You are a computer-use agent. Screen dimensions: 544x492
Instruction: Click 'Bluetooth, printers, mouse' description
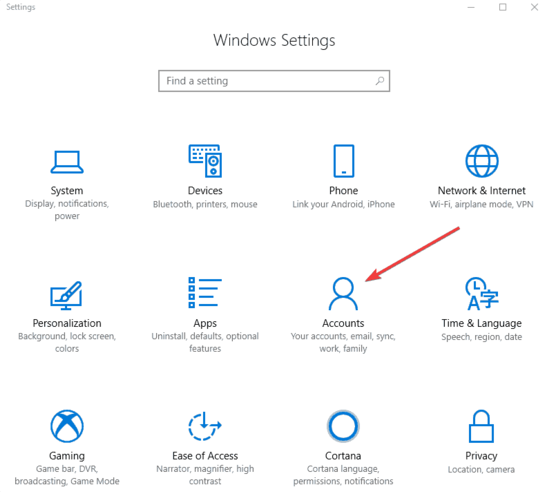click(x=205, y=204)
